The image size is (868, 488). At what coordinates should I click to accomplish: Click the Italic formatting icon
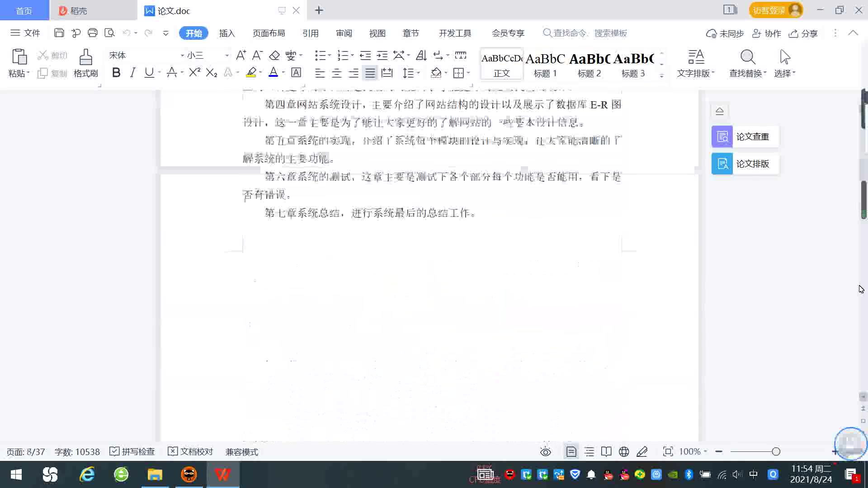coord(132,73)
